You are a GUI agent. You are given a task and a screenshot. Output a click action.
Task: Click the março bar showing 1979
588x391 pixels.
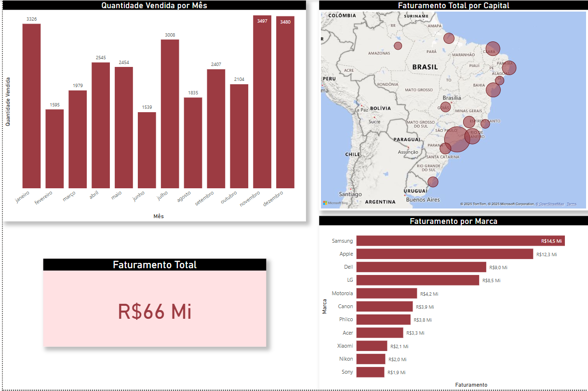[78, 139]
